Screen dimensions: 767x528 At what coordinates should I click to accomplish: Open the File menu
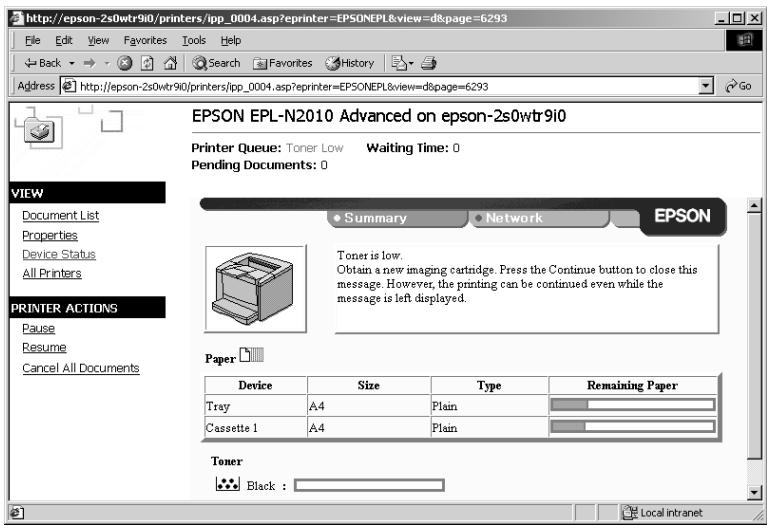[x=32, y=41]
